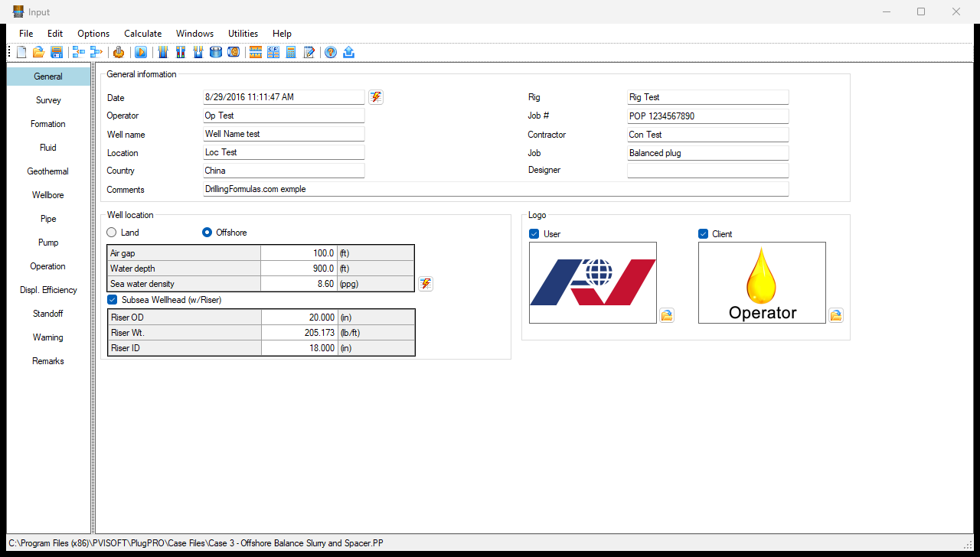Click the right-pointing tree navigation icon

[96, 52]
